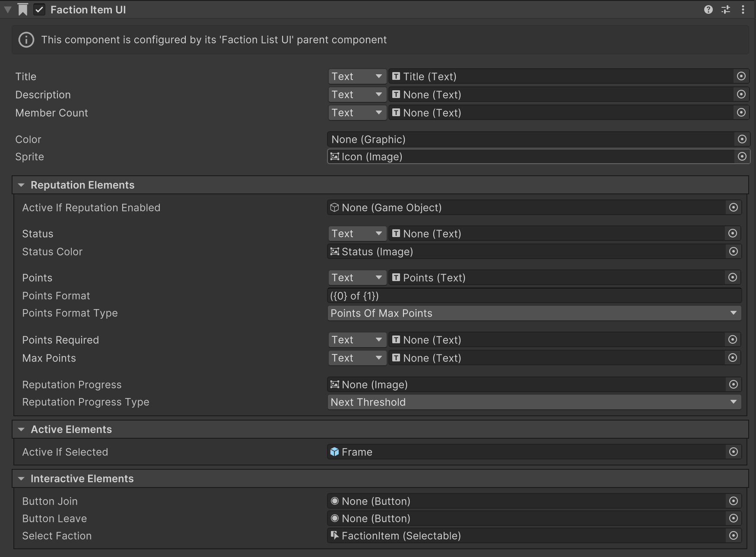Open object picker for Title field

[741, 76]
